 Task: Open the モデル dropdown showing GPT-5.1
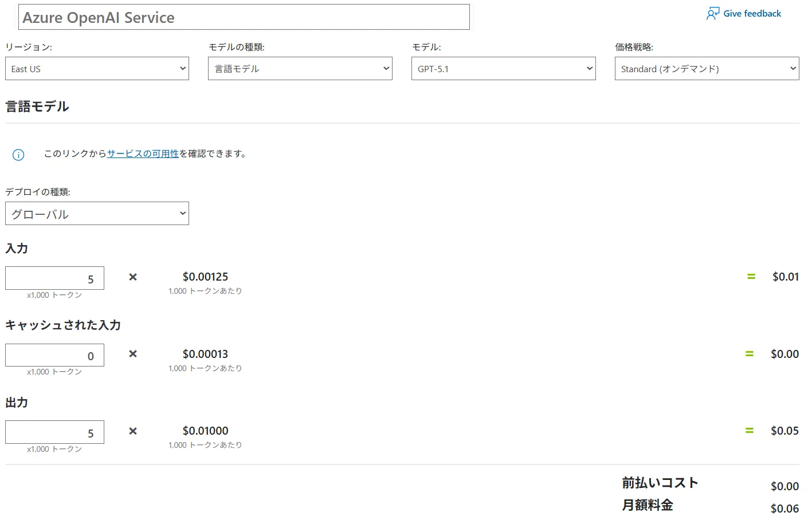point(504,69)
